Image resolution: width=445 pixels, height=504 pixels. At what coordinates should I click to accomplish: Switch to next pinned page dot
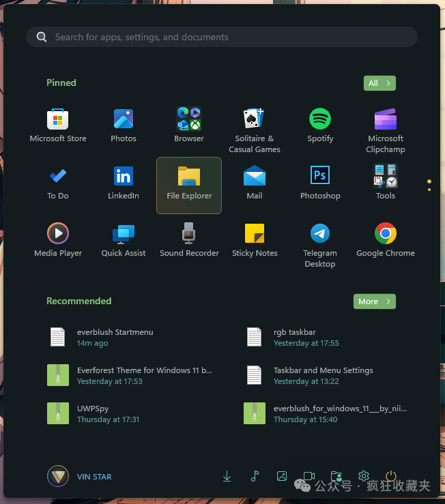429,190
